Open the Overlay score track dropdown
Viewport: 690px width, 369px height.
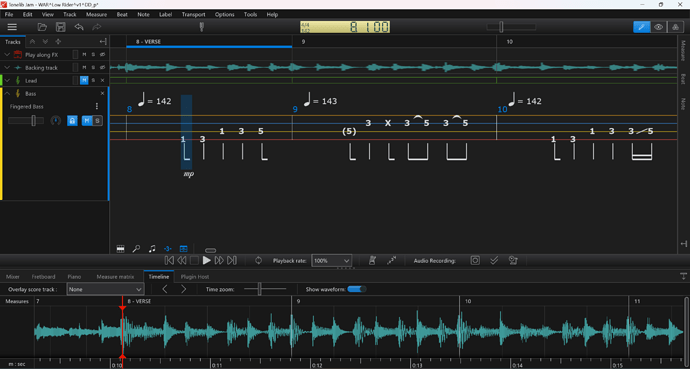(x=105, y=289)
